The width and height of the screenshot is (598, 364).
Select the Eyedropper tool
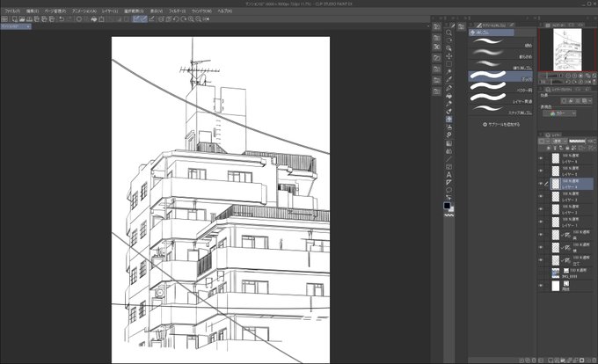(x=448, y=80)
